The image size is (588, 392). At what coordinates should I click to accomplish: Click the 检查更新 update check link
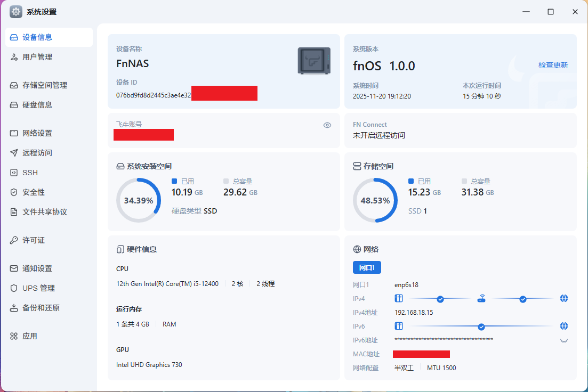554,64
